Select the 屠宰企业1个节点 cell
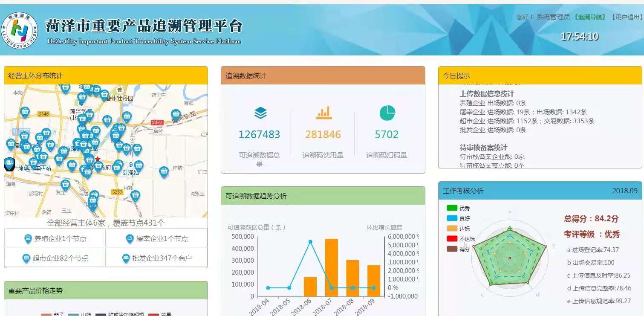 click(x=156, y=238)
